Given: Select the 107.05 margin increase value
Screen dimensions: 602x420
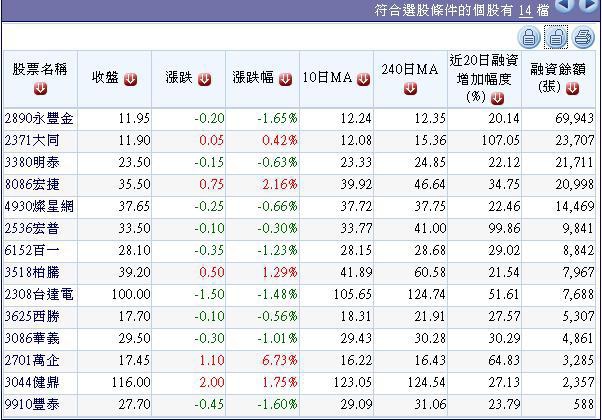Looking at the screenshot, I should pos(501,140).
